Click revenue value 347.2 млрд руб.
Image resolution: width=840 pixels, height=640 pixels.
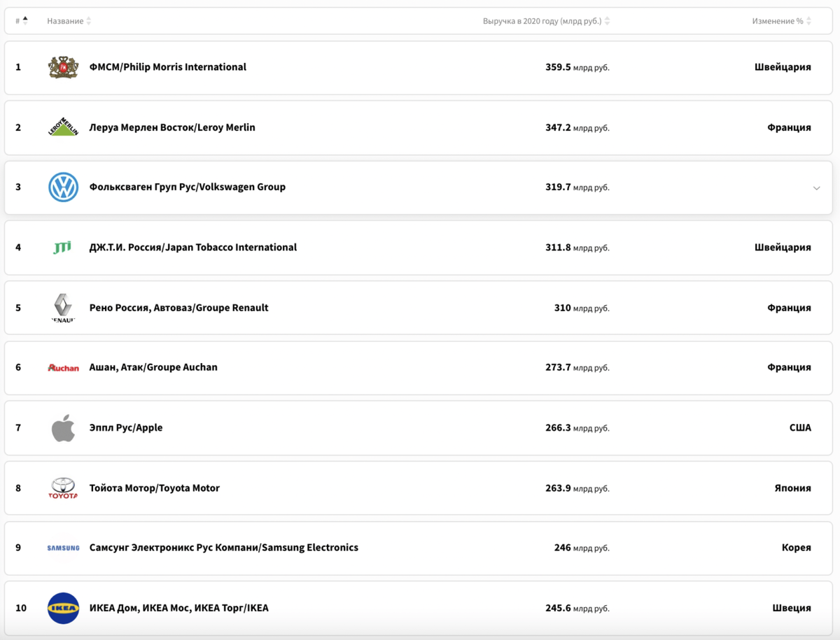click(x=577, y=127)
